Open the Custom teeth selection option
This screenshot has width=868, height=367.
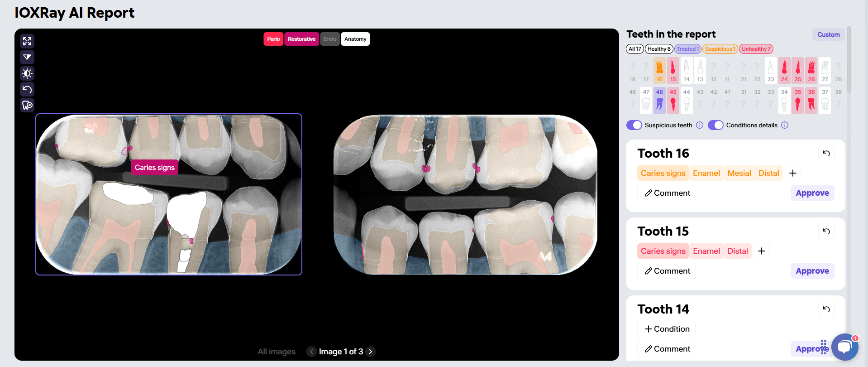(828, 34)
